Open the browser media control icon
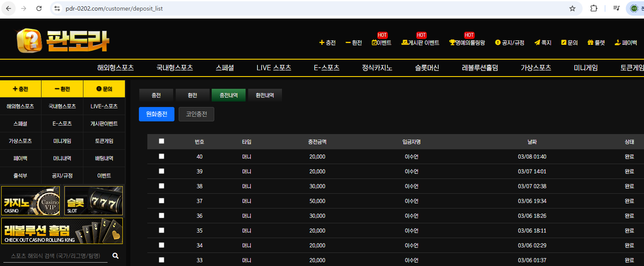Screen dimensions: 644x266 tap(616, 8)
